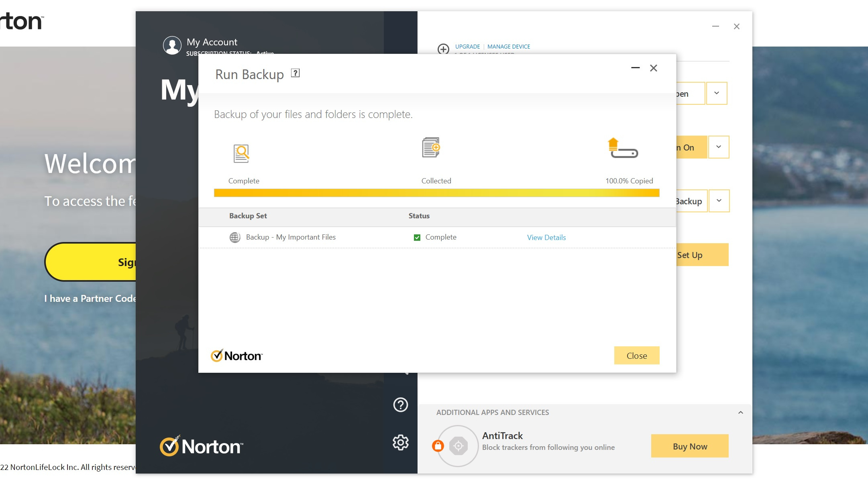The image size is (868, 488).
Task: Open Settings gear icon in Norton sidebar
Action: (401, 442)
